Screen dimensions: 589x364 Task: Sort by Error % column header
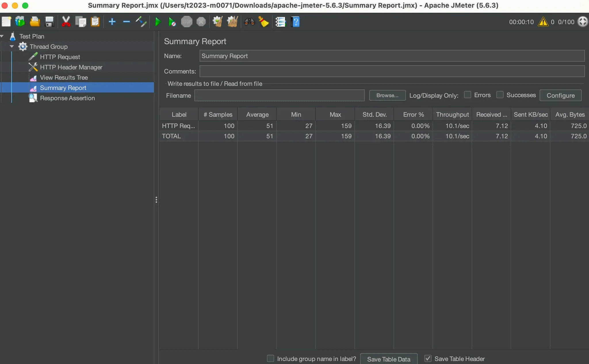click(x=413, y=114)
